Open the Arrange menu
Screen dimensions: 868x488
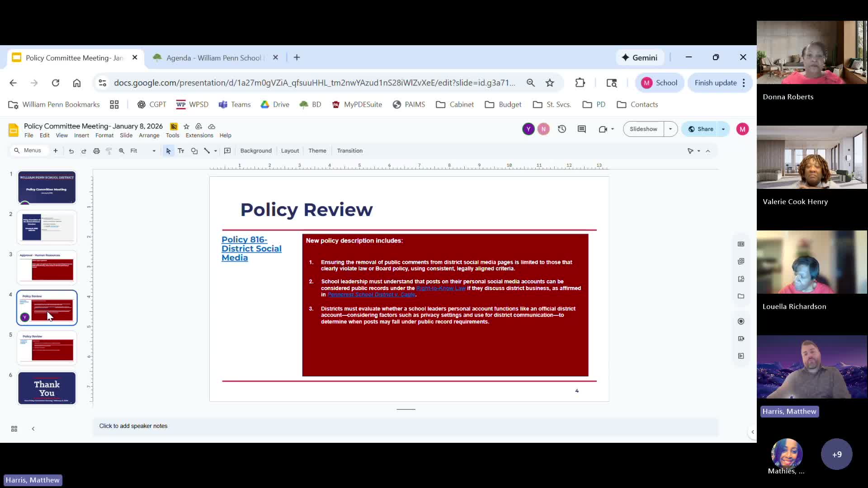(149, 136)
